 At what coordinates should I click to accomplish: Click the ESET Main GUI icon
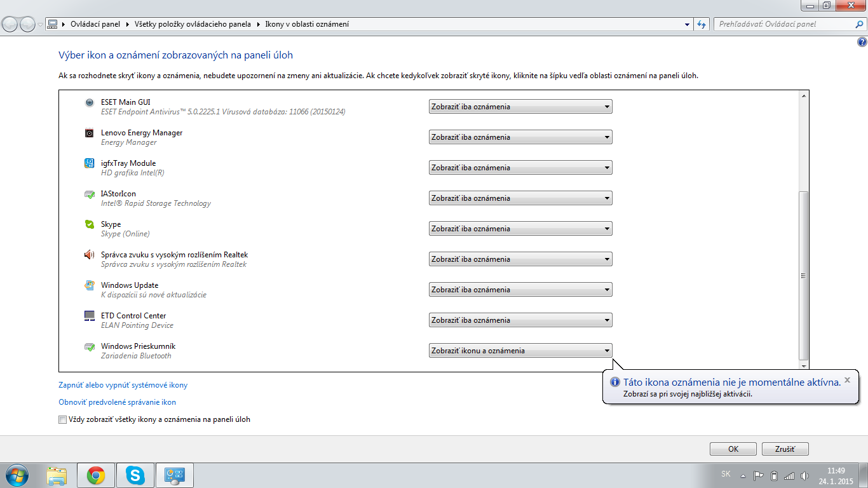click(90, 102)
